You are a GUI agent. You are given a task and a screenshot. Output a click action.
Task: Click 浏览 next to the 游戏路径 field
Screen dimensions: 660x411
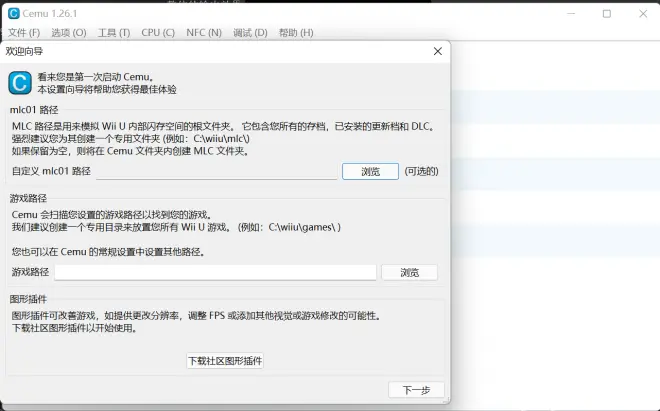(410, 272)
